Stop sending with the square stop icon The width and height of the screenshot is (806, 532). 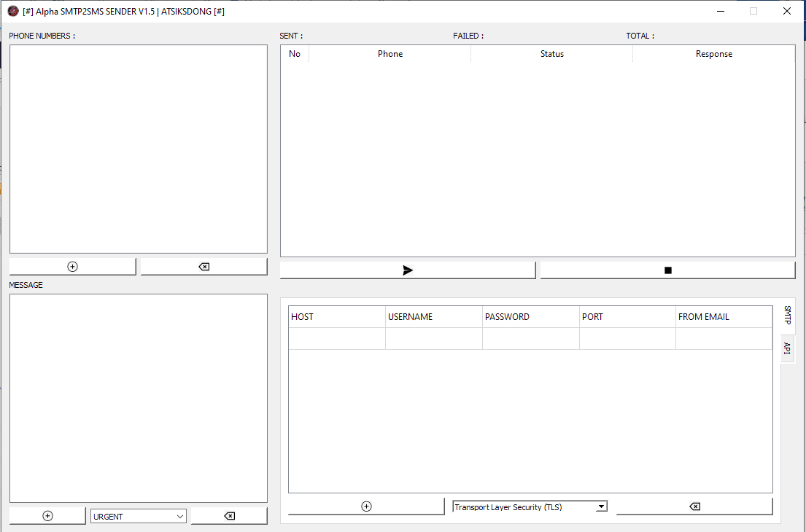coord(667,270)
